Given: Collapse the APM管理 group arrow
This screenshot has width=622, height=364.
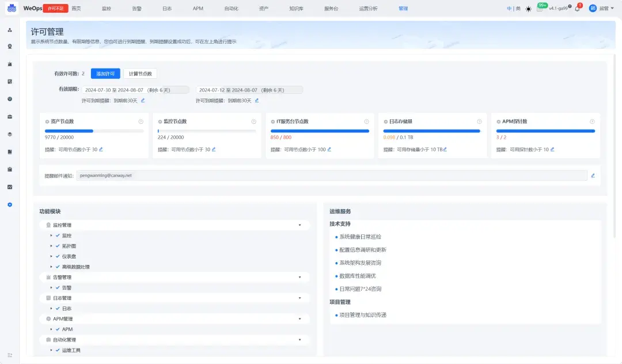Looking at the screenshot, I should [x=300, y=319].
